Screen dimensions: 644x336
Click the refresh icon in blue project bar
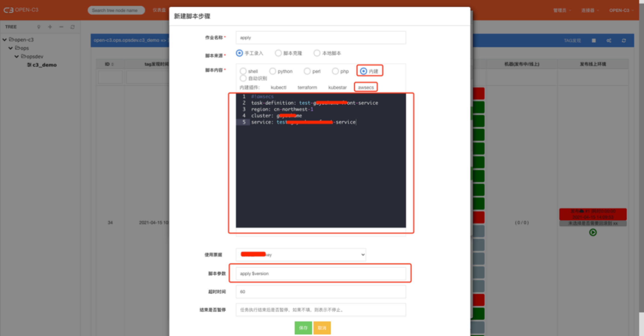point(624,41)
